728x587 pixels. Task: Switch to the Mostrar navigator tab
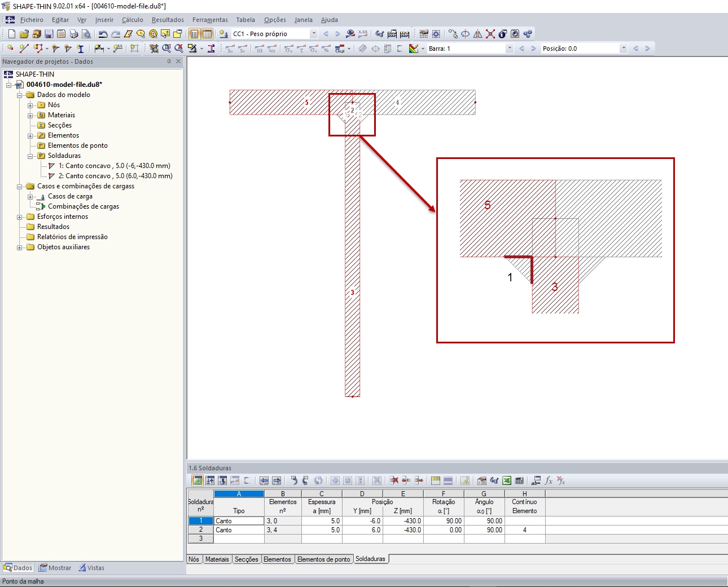tap(55, 568)
